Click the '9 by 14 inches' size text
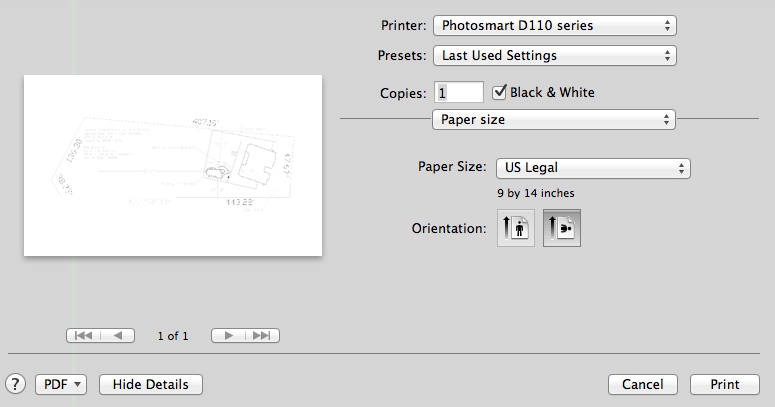Viewport: 775px width, 407px height. pyautogui.click(x=535, y=193)
